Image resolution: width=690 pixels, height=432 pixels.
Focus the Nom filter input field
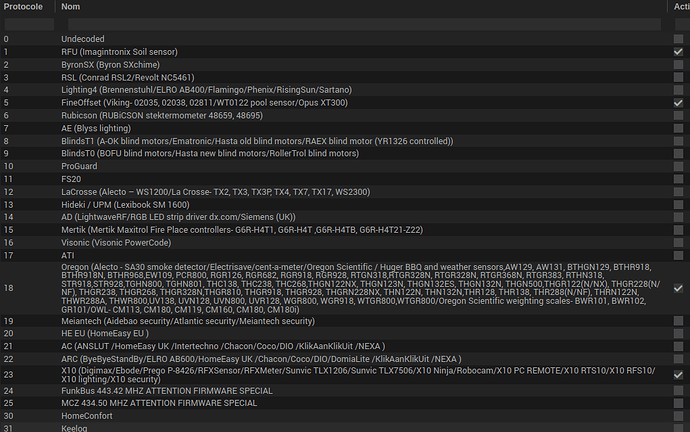pos(364,24)
